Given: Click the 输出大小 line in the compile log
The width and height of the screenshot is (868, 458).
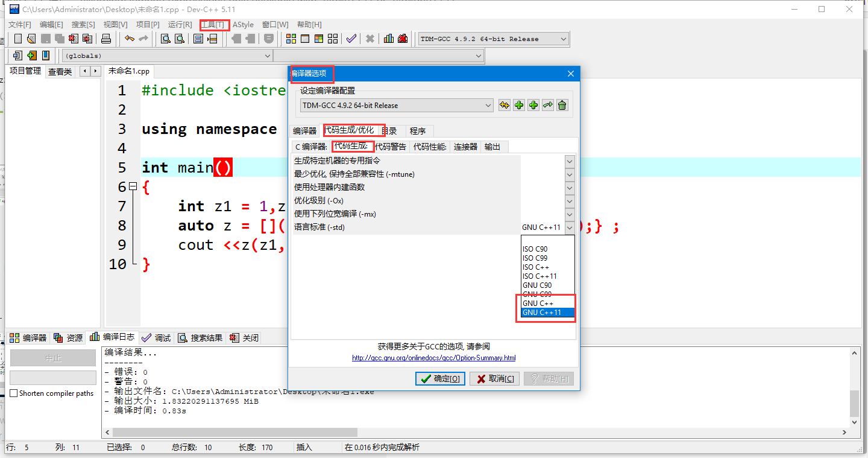Looking at the screenshot, I should tap(181, 401).
